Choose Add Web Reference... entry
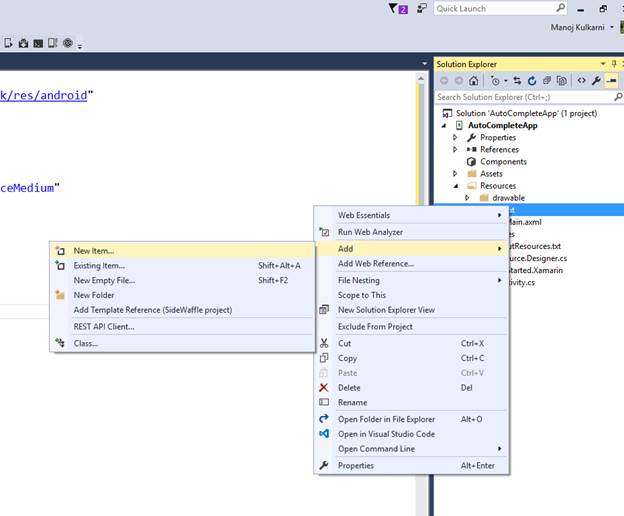 tap(411, 263)
